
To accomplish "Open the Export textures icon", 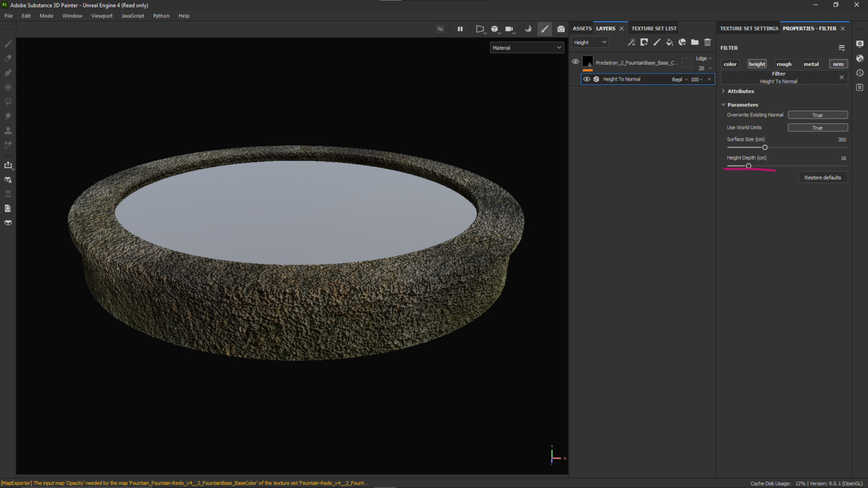I will tap(8, 165).
